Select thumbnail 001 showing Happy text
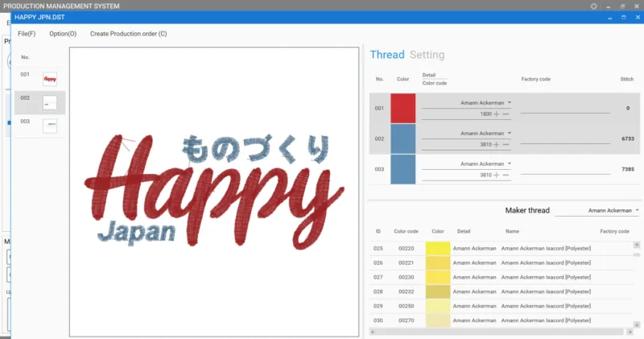Viewport: 644px width, 339px height. (x=50, y=79)
